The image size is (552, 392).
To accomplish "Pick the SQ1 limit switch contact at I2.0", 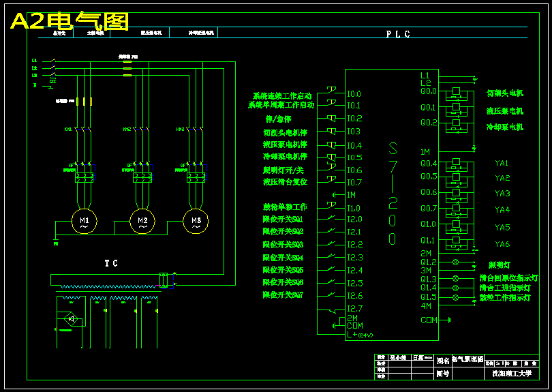I will (x=331, y=218).
